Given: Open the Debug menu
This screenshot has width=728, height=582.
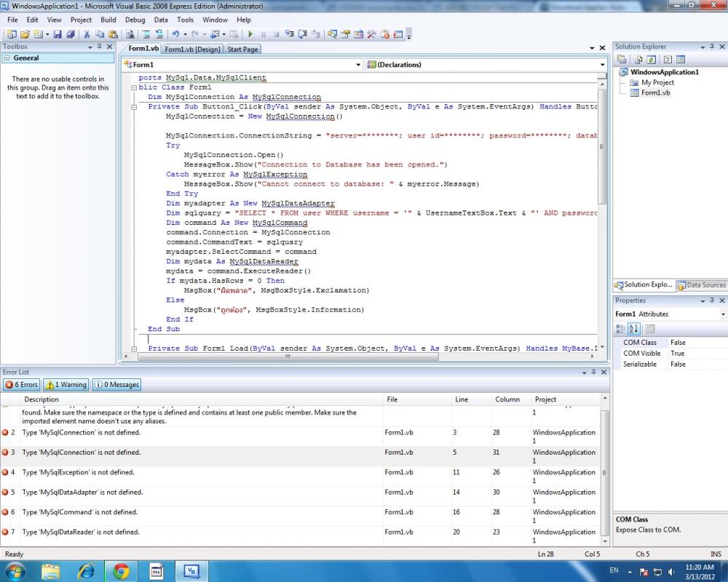Looking at the screenshot, I should (135, 20).
